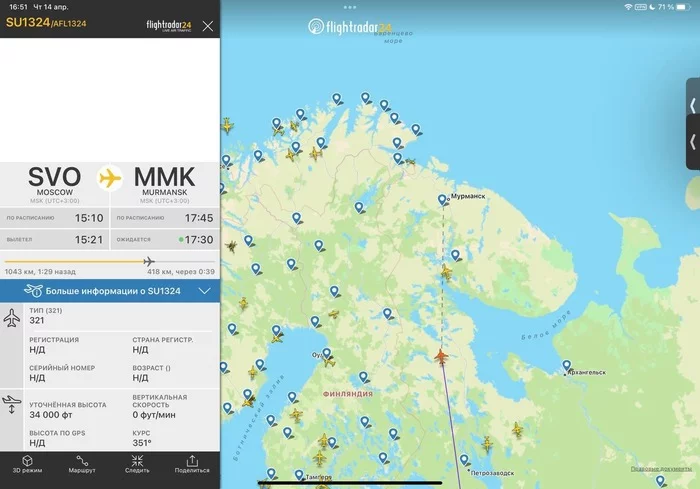Select the yellow plane just south of Murmansk
Image resolution: width=700 pixels, height=489 pixels.
click(x=446, y=272)
